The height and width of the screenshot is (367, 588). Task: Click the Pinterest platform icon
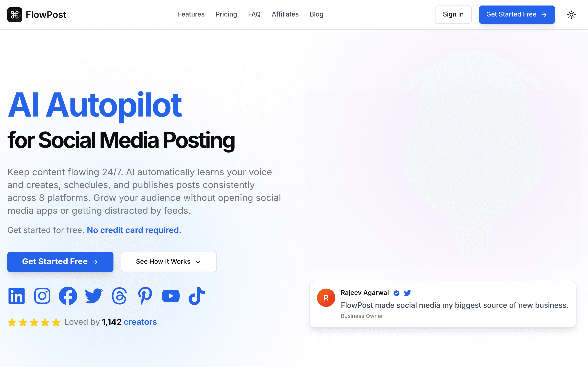point(145,296)
